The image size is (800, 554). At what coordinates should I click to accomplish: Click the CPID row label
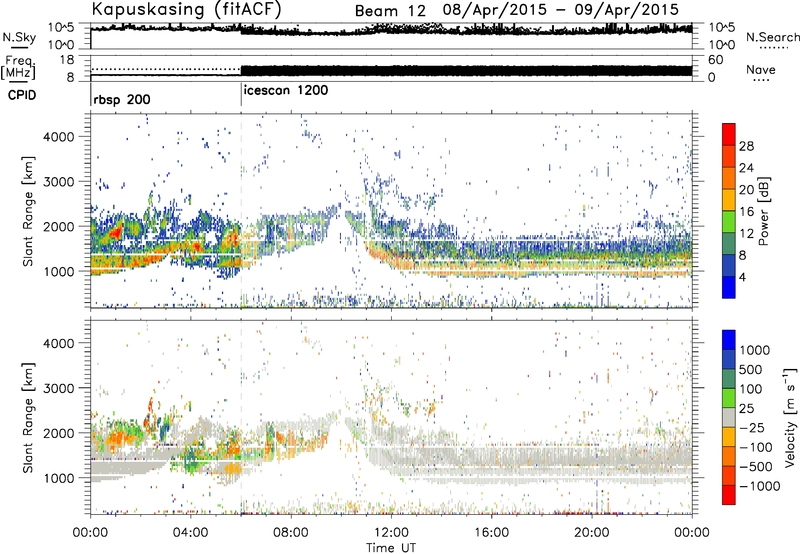(22, 95)
